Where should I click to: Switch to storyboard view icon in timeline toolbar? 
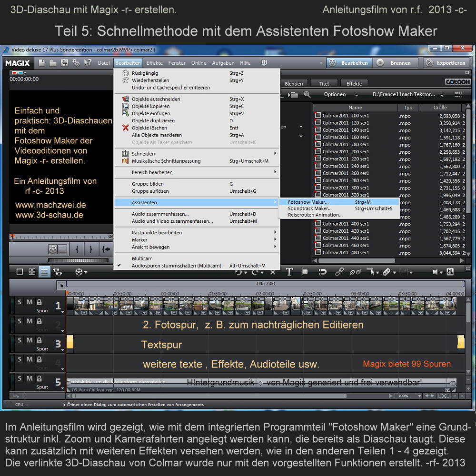click(20, 272)
